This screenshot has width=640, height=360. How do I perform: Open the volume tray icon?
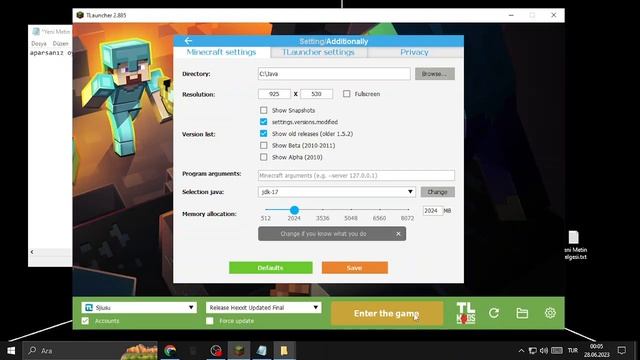click(x=544, y=351)
